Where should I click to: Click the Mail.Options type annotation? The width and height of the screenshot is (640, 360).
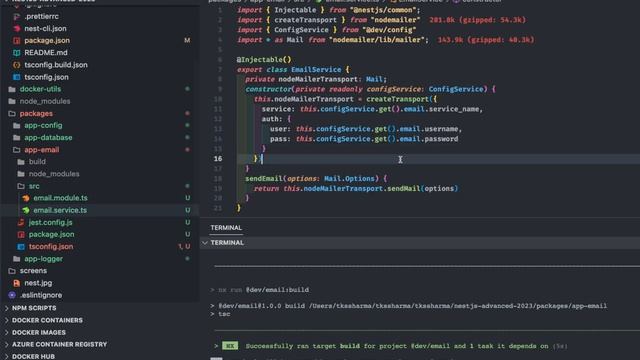[349, 178]
